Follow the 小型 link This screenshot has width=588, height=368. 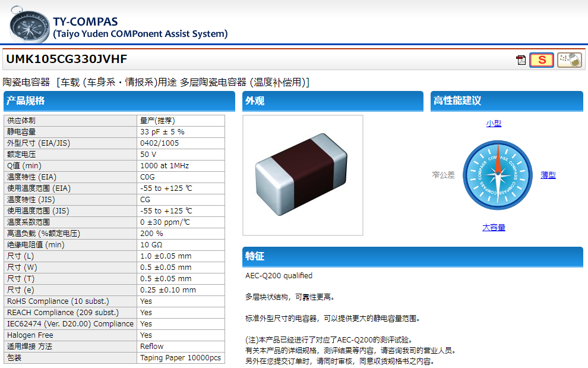tap(494, 124)
